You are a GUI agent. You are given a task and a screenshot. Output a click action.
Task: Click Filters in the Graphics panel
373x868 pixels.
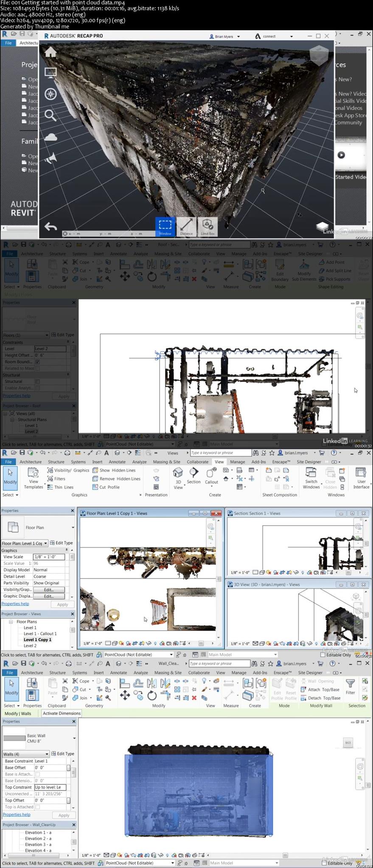pos(56,479)
